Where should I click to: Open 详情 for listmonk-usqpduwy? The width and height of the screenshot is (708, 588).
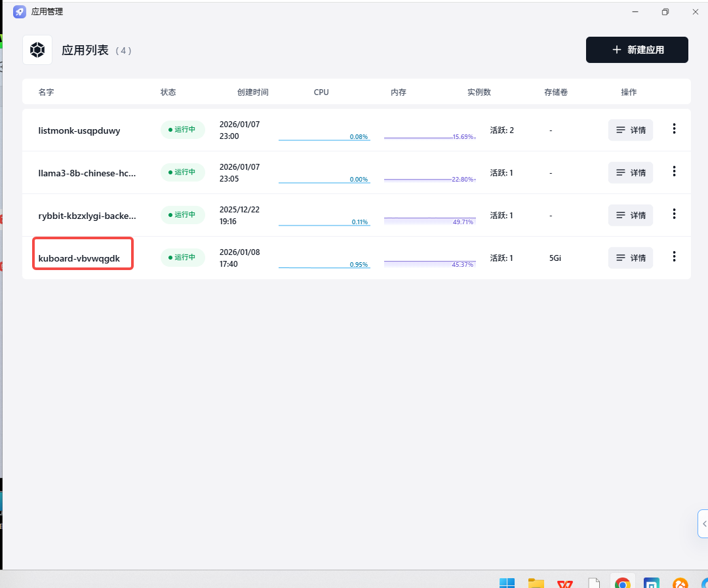coord(631,130)
